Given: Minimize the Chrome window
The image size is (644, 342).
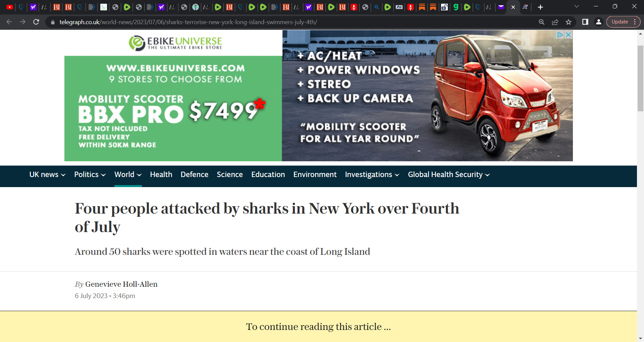Looking at the screenshot, I should click(x=596, y=6).
